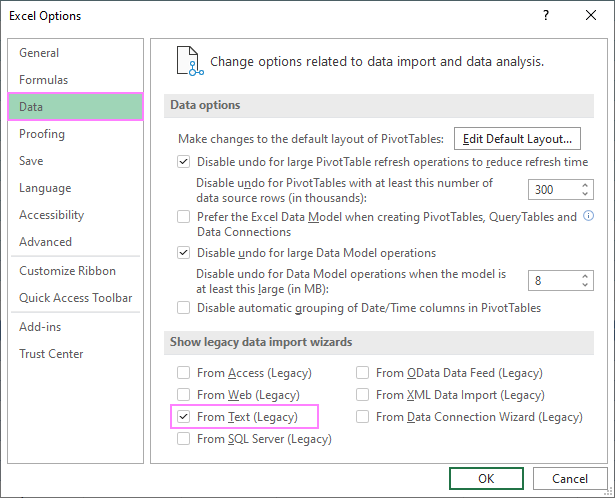This screenshot has height=498, width=615.
Task: Select the Data category in sidebar
Action: tap(75, 107)
